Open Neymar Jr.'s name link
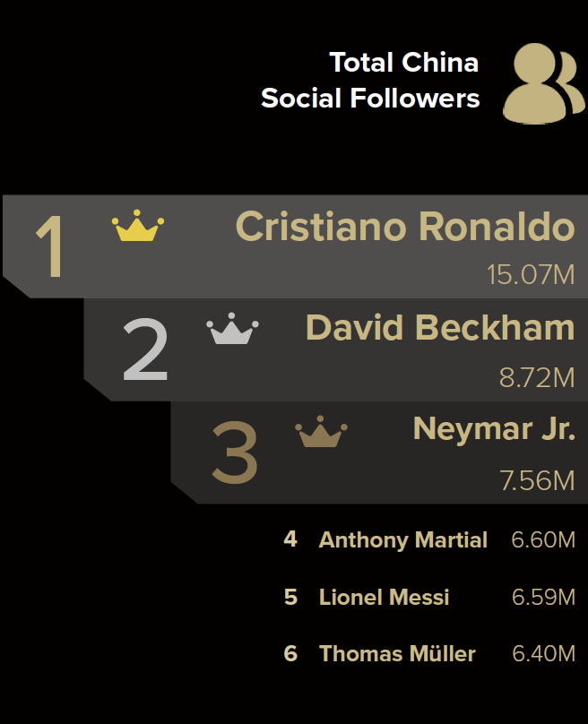The image size is (588, 724). pos(494,429)
